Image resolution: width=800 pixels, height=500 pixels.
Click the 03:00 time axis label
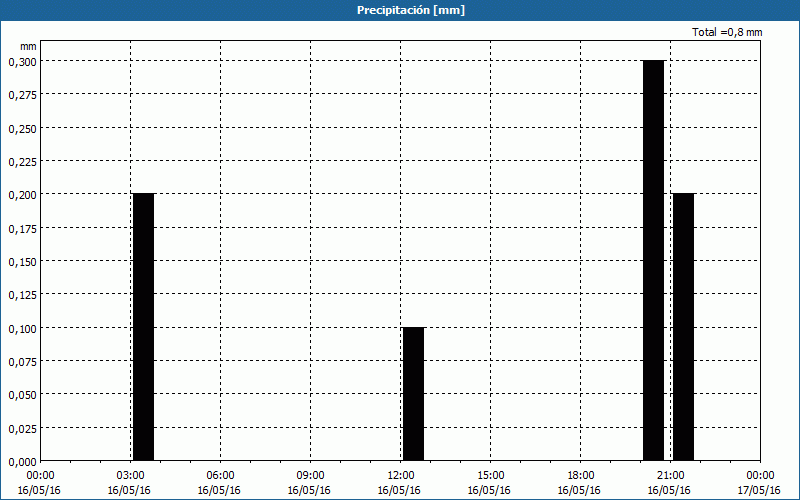(x=130, y=476)
